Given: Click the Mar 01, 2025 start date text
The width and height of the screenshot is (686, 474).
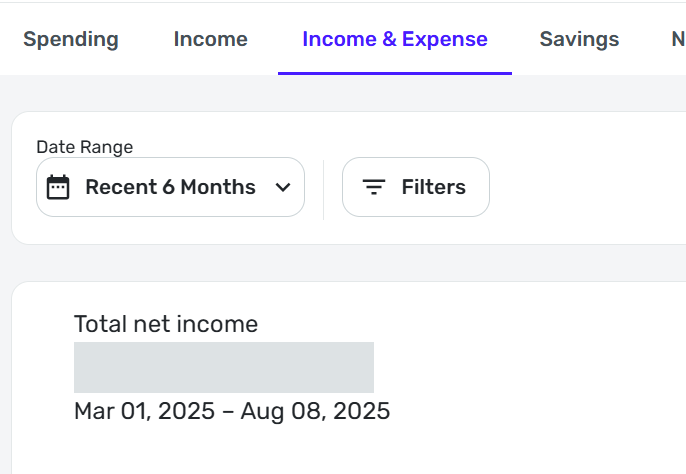Looking at the screenshot, I should 144,411.
